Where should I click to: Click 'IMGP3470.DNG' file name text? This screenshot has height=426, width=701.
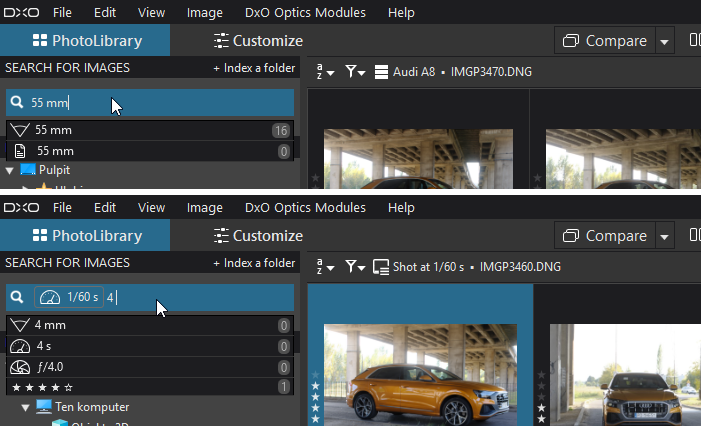pyautogui.click(x=491, y=72)
